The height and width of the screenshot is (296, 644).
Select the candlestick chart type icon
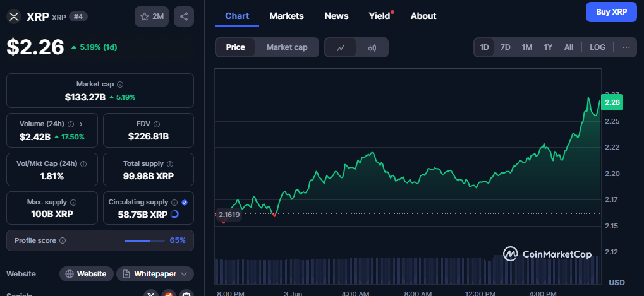coord(372,47)
